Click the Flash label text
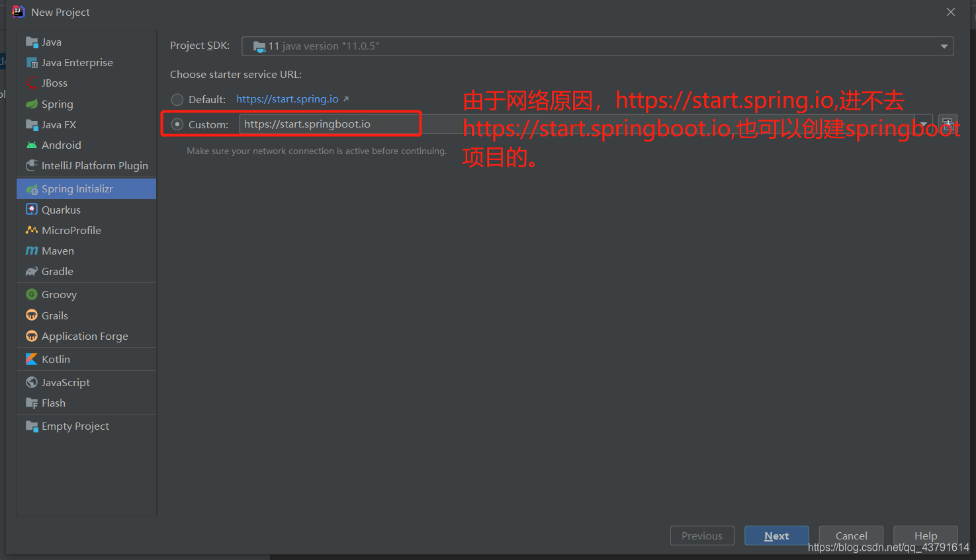This screenshot has height=560, width=976. pos(54,403)
